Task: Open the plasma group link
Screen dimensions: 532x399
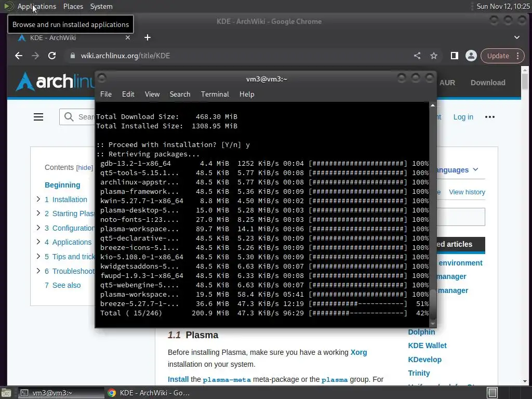Action: tap(335, 380)
